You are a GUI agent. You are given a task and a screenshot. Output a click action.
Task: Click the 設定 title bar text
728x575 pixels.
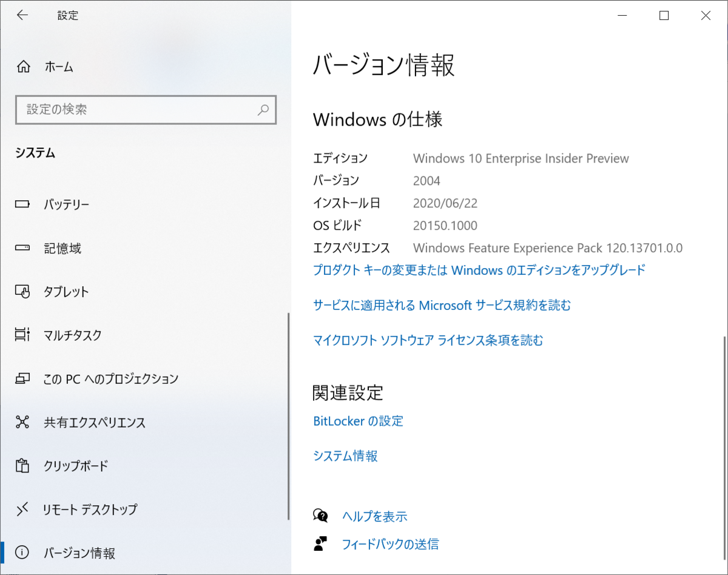(68, 15)
